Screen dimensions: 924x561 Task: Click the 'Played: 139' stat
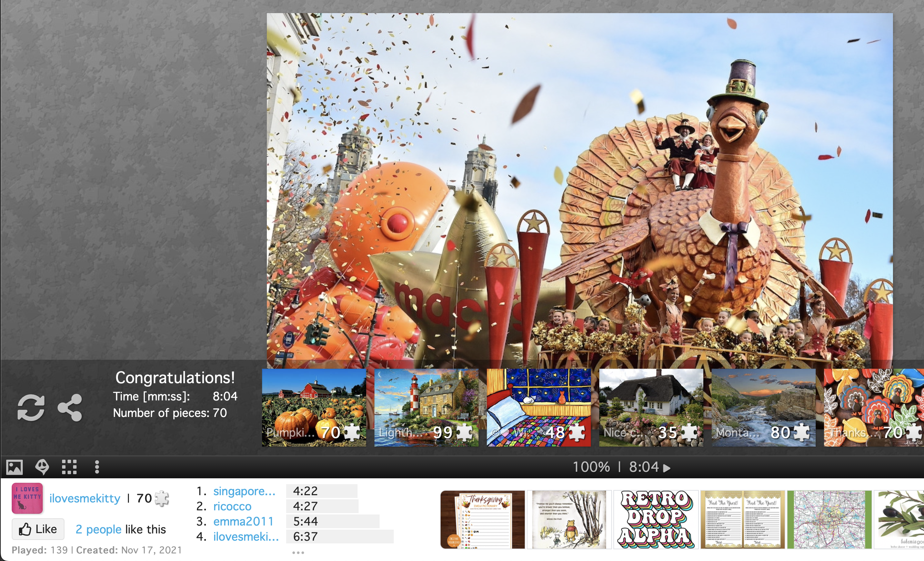[x=40, y=550]
